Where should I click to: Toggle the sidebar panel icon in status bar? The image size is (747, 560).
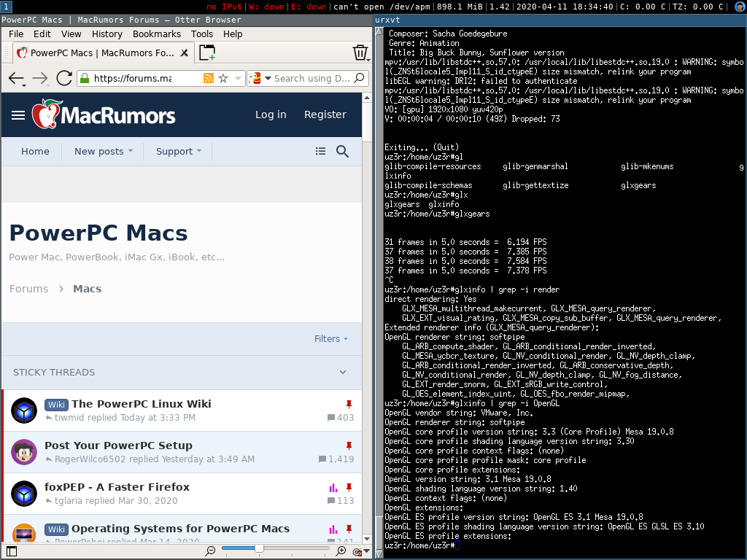pyautogui.click(x=12, y=551)
